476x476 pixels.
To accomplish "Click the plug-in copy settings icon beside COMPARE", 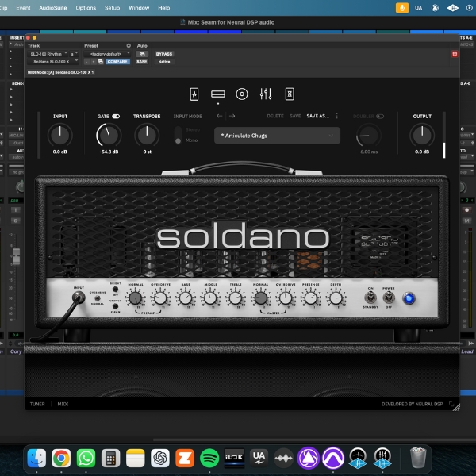I will 101,62.
